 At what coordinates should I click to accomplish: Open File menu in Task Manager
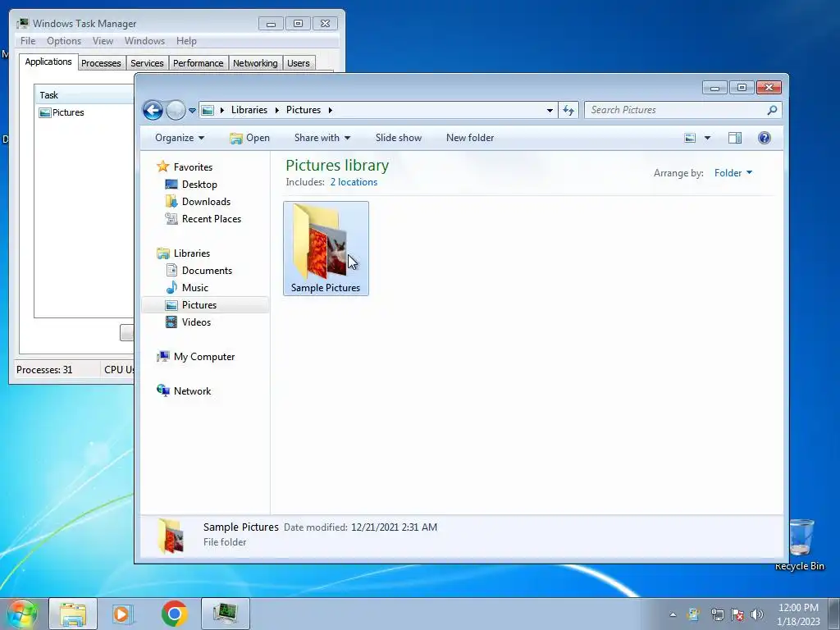click(x=28, y=41)
